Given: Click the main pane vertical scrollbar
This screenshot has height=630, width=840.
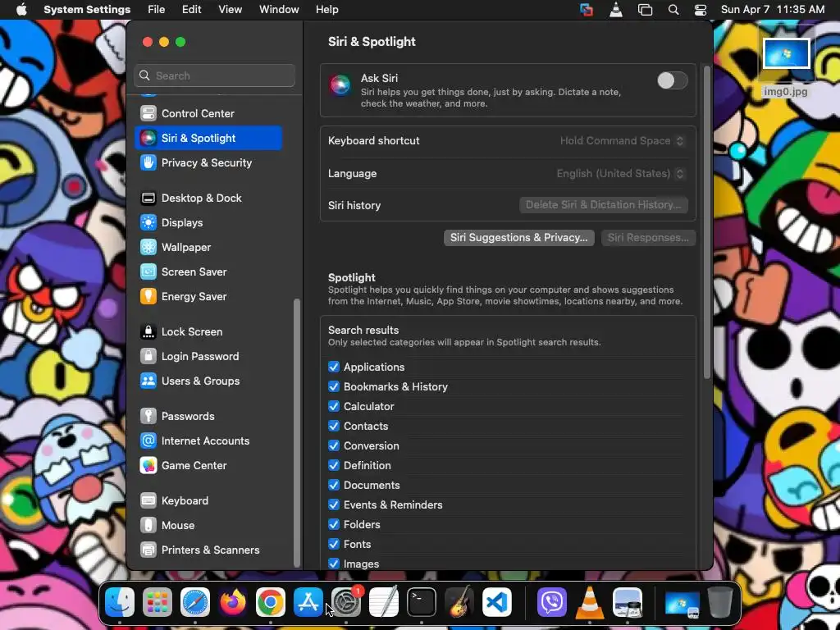Looking at the screenshot, I should (706, 223).
